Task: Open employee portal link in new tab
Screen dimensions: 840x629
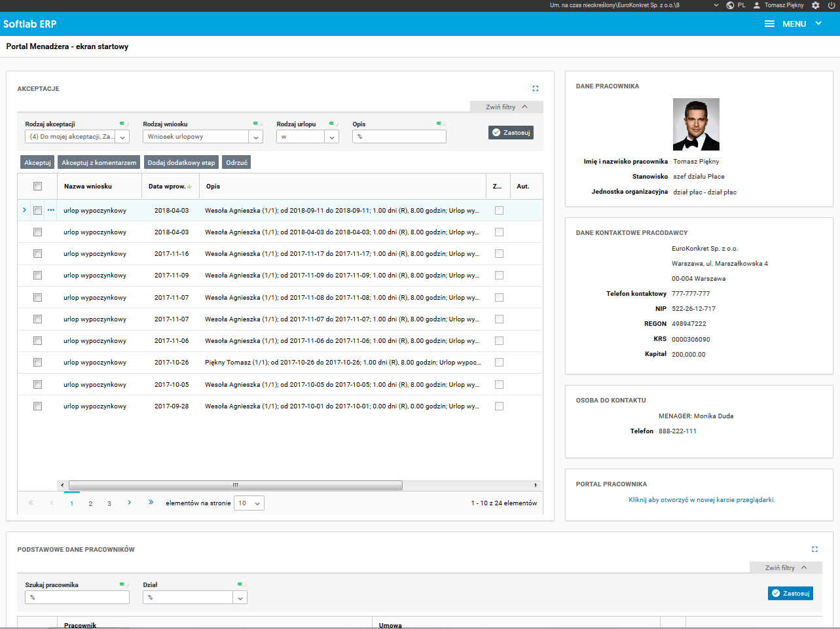Action: point(701,499)
